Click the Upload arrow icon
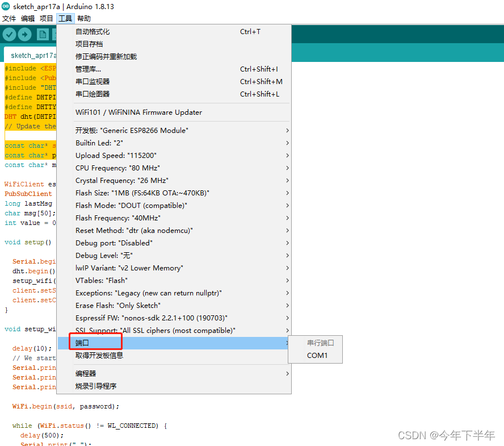504x446 pixels. (24, 34)
